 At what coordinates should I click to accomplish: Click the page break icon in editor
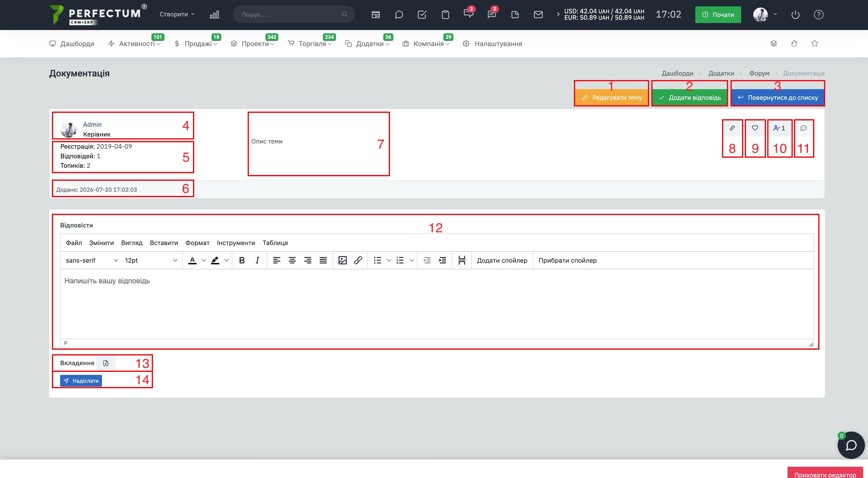coord(462,260)
